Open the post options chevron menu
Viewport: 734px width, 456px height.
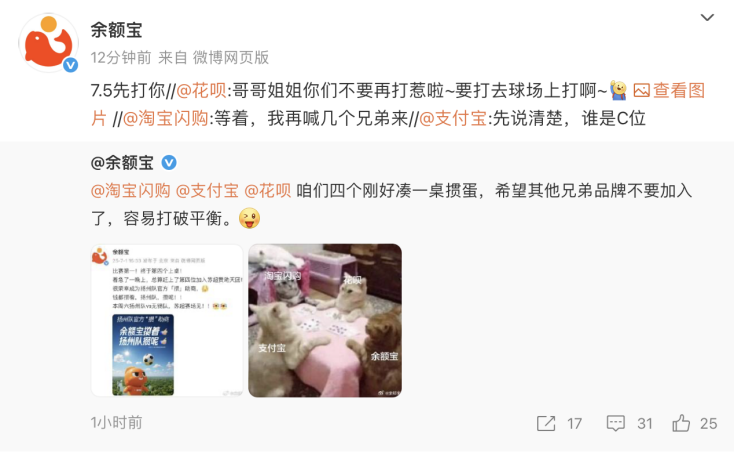(707, 18)
